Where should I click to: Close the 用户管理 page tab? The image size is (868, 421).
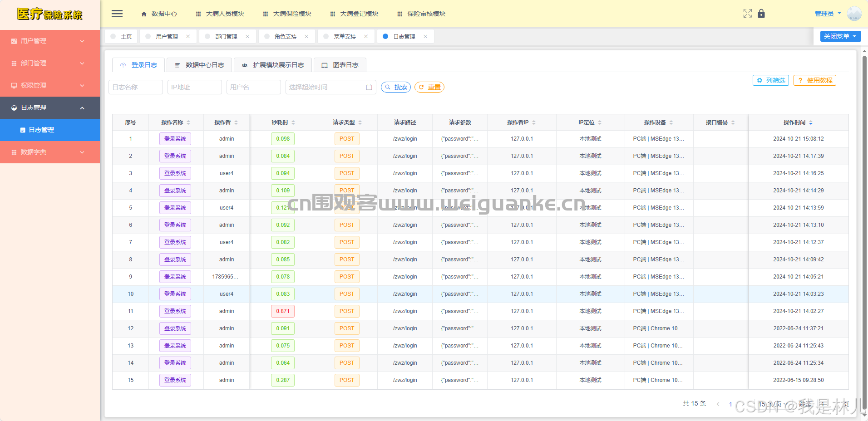coord(188,36)
